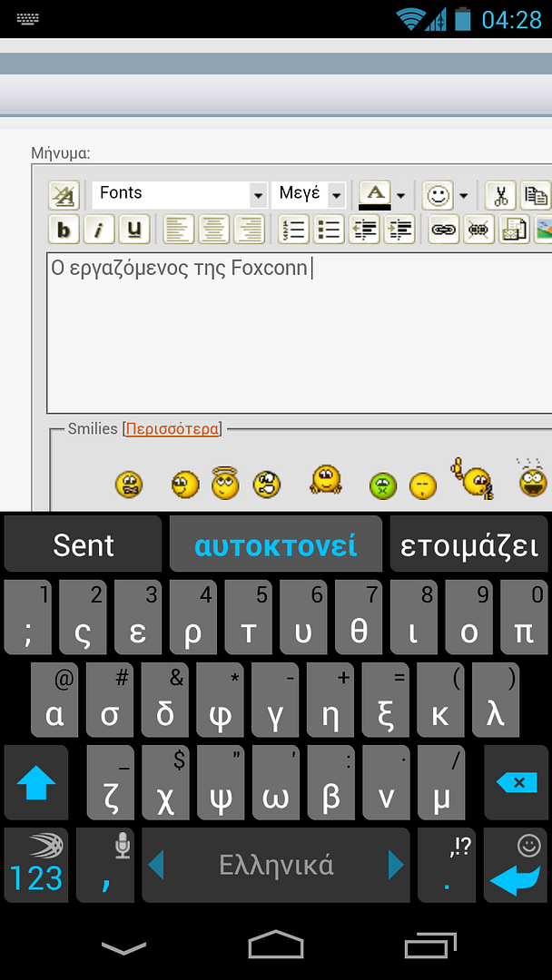The image size is (552, 980).
Task: Tap the ω key
Action: tap(276, 782)
